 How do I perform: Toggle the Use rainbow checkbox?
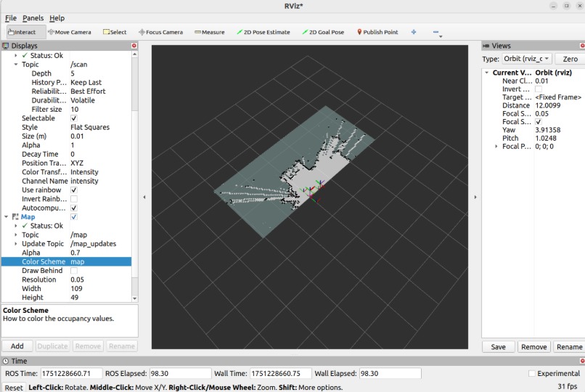click(x=74, y=190)
